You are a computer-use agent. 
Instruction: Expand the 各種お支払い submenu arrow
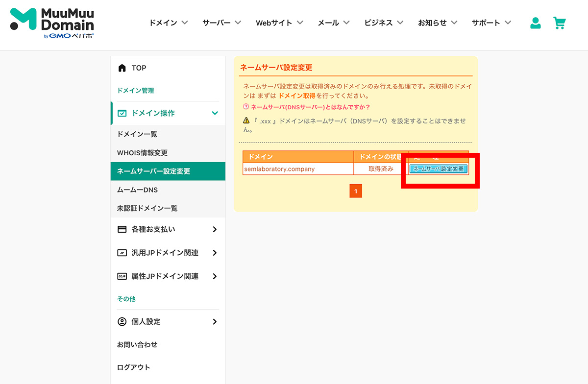(214, 229)
